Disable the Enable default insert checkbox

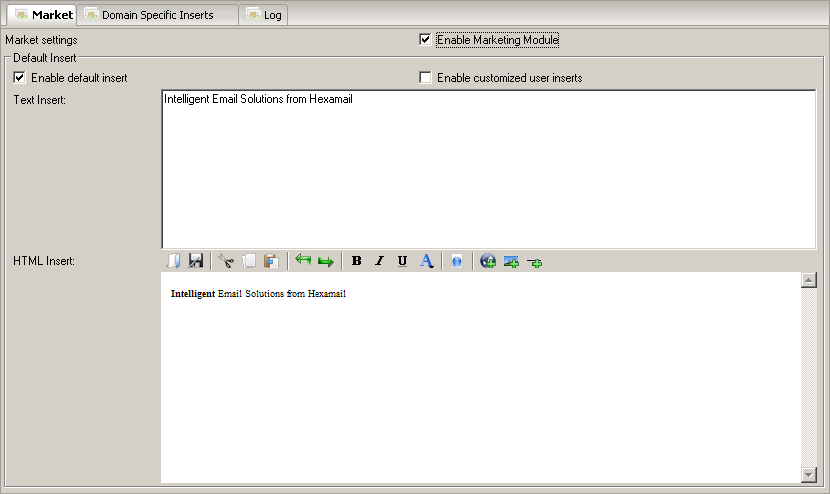pyautogui.click(x=19, y=78)
